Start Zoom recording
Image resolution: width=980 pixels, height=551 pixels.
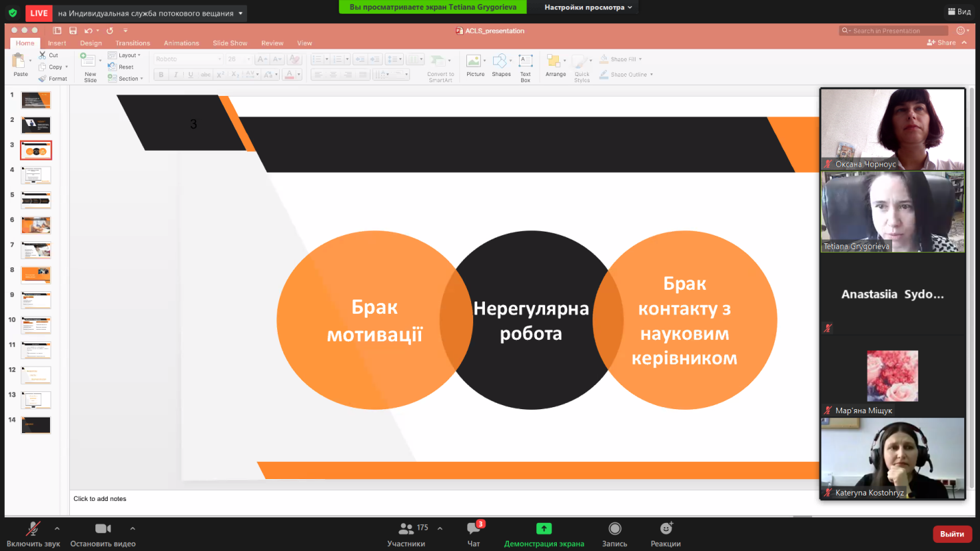(614, 533)
